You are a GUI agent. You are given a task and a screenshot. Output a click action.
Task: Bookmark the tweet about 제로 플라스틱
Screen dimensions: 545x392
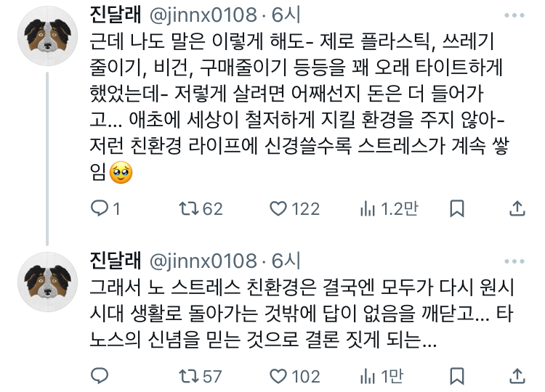tap(456, 209)
